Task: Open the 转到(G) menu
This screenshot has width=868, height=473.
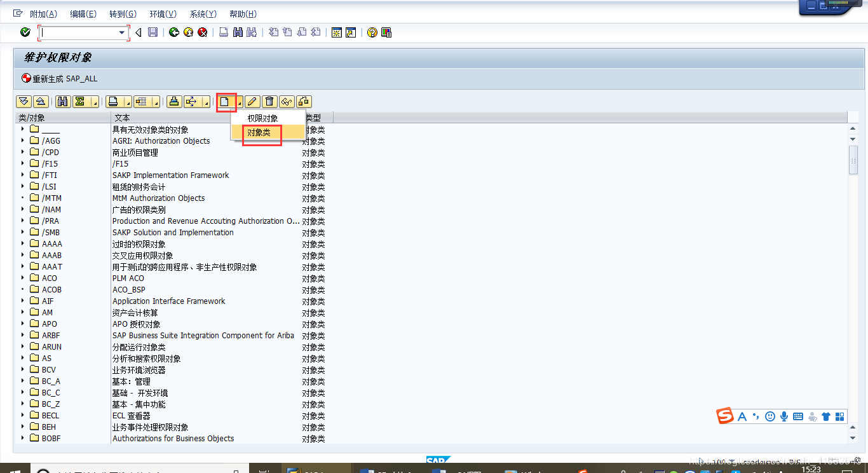Action: pos(123,14)
